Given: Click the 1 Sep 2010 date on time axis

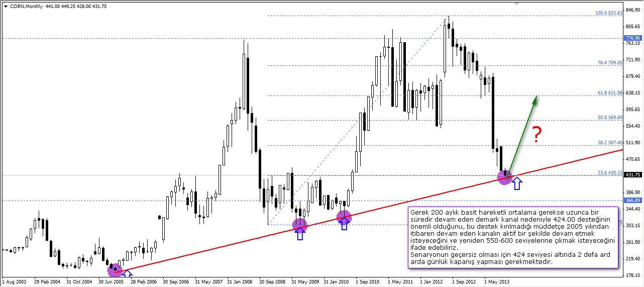Looking at the screenshot, I should coord(367,281).
